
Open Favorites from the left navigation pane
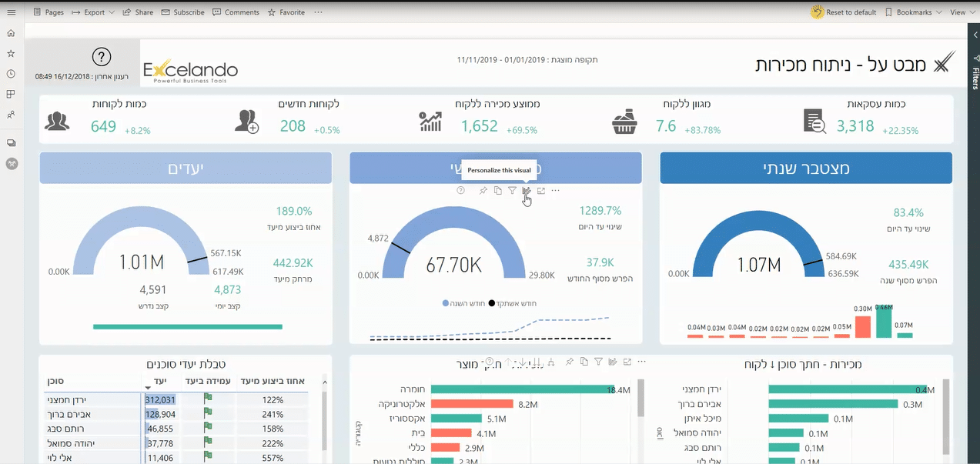coord(11,54)
